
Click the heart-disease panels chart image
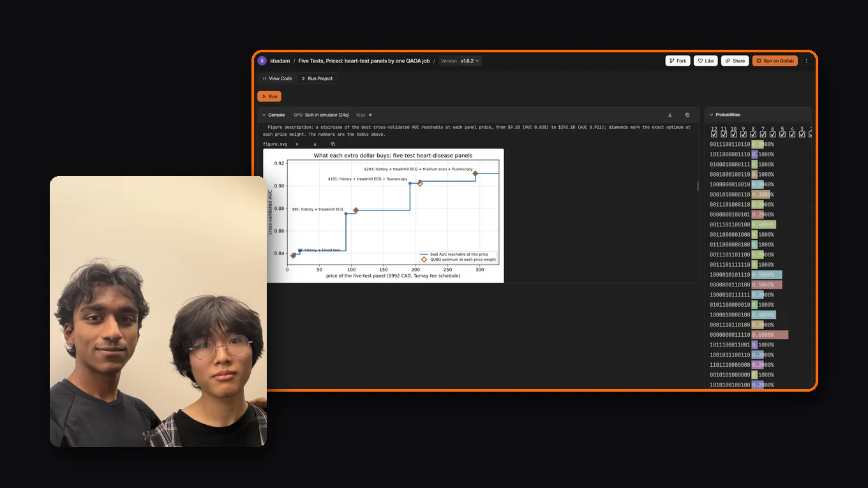point(384,216)
